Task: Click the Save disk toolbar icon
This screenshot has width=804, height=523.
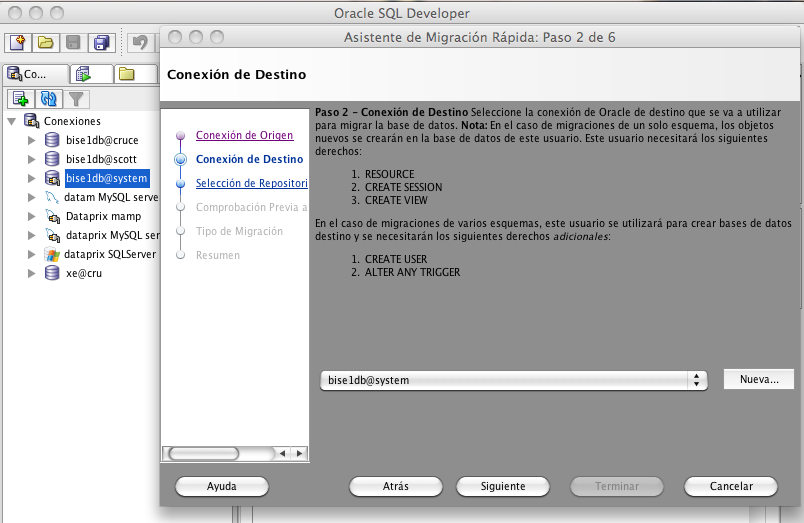Action: (x=73, y=43)
